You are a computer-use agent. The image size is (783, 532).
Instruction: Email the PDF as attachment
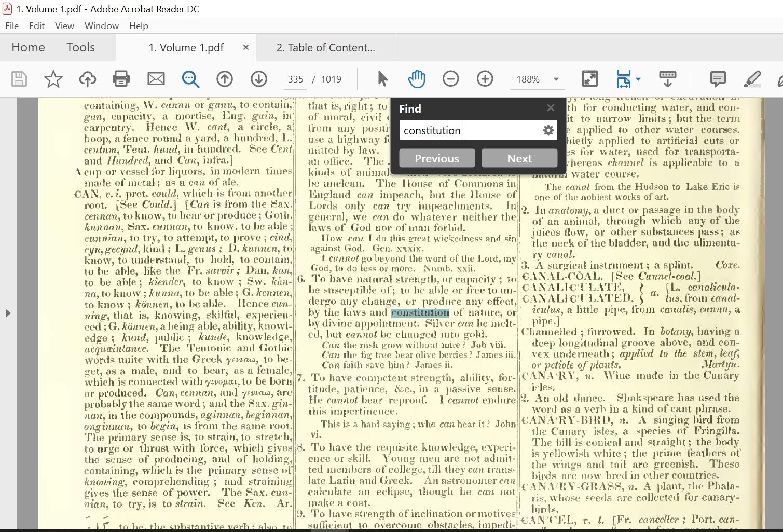click(x=156, y=79)
